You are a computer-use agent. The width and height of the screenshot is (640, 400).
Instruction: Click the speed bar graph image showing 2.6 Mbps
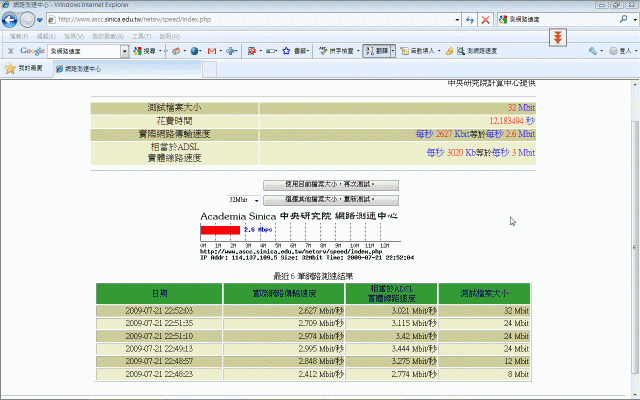[x=307, y=236]
